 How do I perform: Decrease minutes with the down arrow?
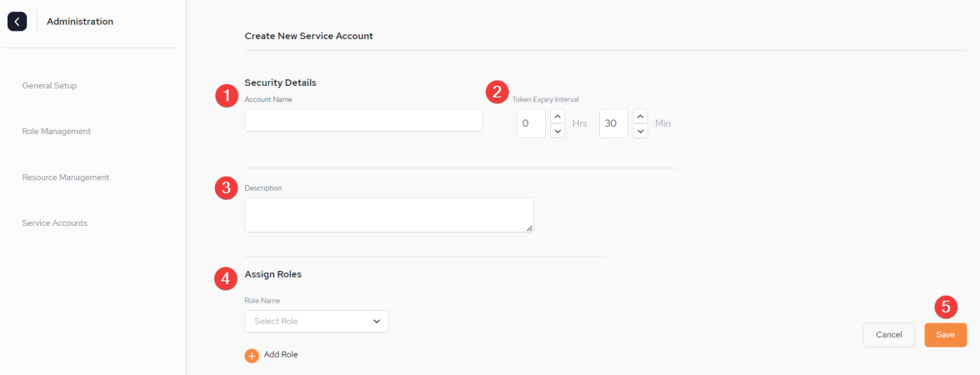point(640,131)
